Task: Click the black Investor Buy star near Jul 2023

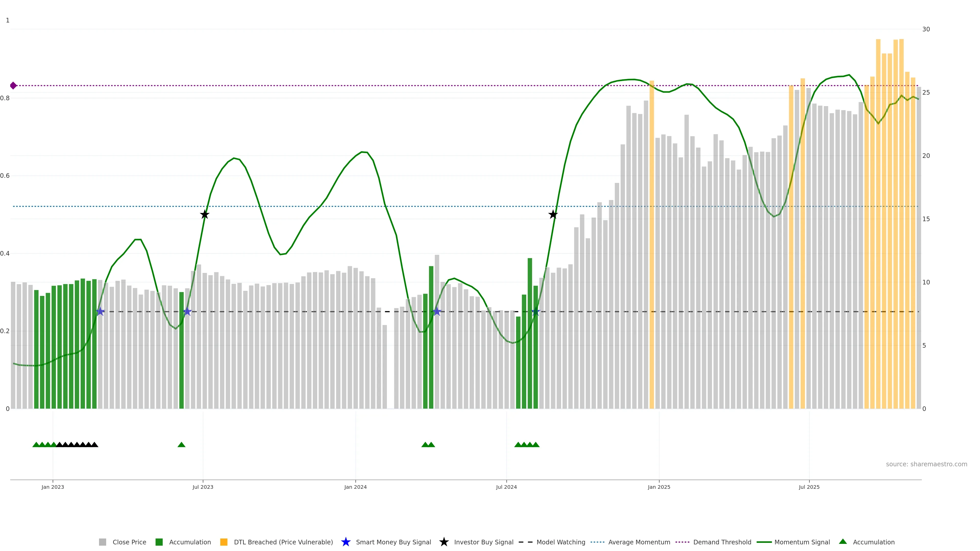Action: (x=205, y=215)
